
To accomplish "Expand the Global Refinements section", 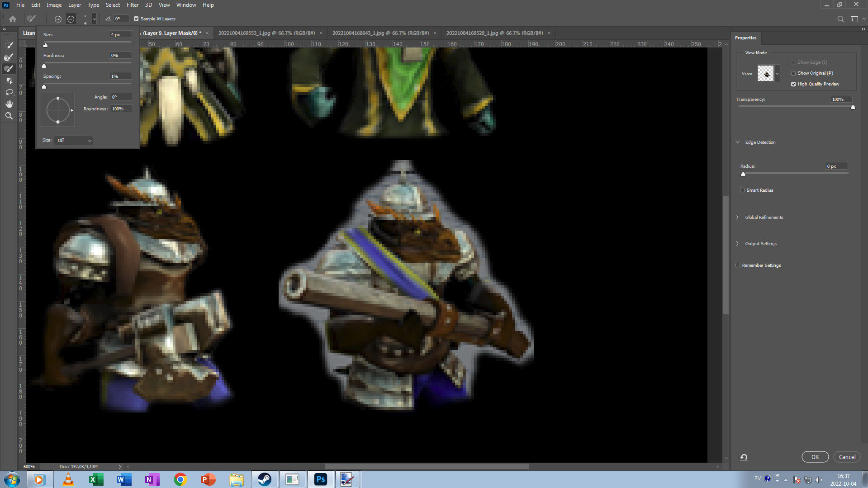I will (738, 218).
